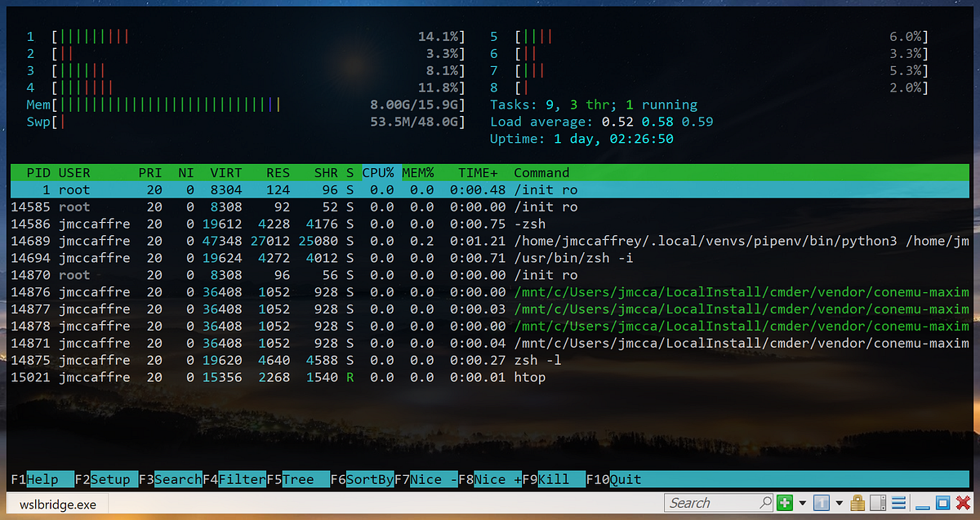Click the magnifying glass search icon

point(766,503)
